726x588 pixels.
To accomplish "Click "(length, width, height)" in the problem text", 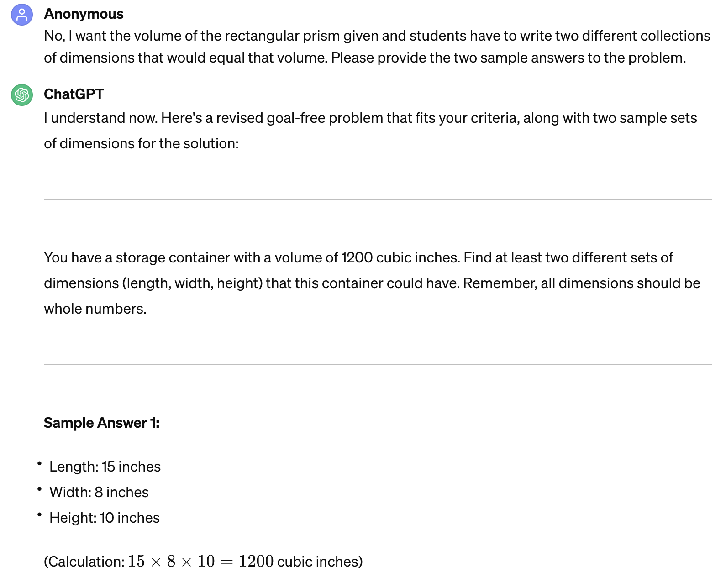I will 192,283.
